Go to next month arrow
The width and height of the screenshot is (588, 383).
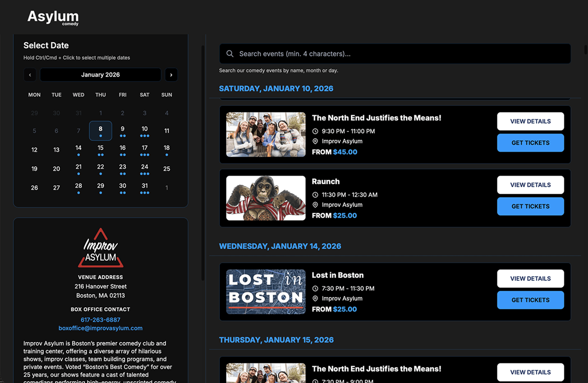pos(171,75)
